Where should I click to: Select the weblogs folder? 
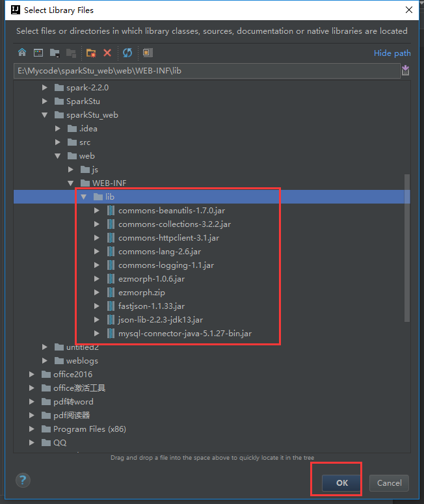(82, 361)
